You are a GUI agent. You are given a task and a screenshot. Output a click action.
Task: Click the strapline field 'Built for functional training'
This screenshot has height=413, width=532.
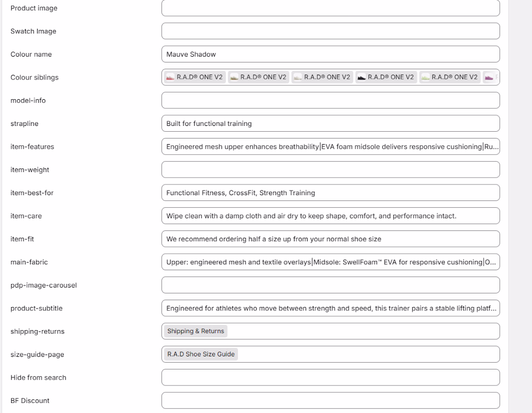[x=330, y=123]
